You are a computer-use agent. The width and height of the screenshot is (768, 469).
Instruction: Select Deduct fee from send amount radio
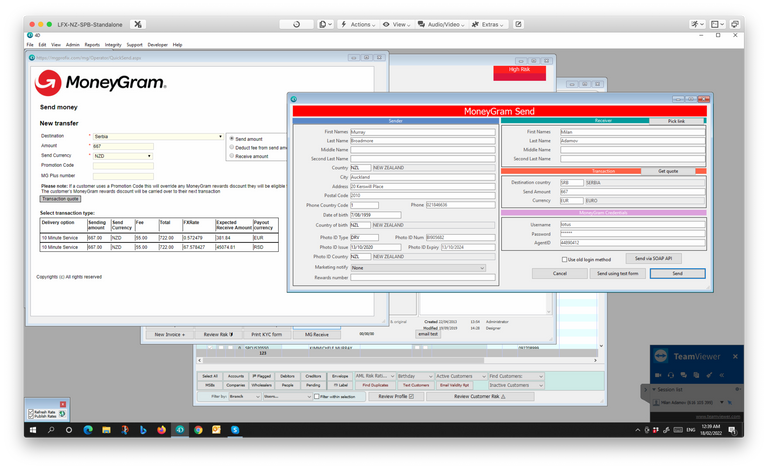pos(232,147)
